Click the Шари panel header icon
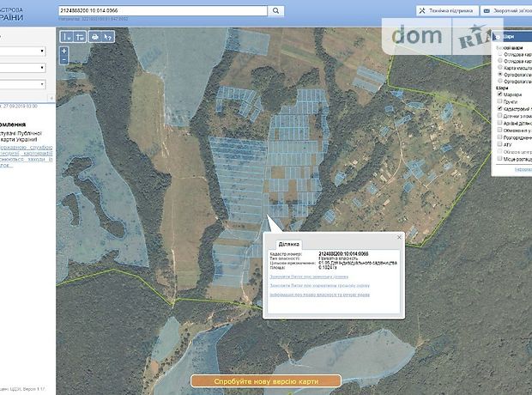 click(498, 37)
